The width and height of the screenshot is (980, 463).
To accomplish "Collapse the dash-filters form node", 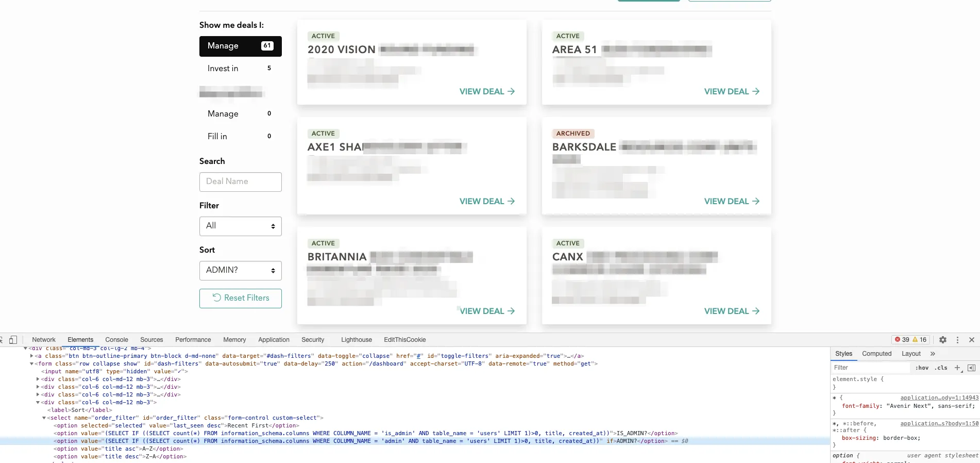I will click(32, 363).
